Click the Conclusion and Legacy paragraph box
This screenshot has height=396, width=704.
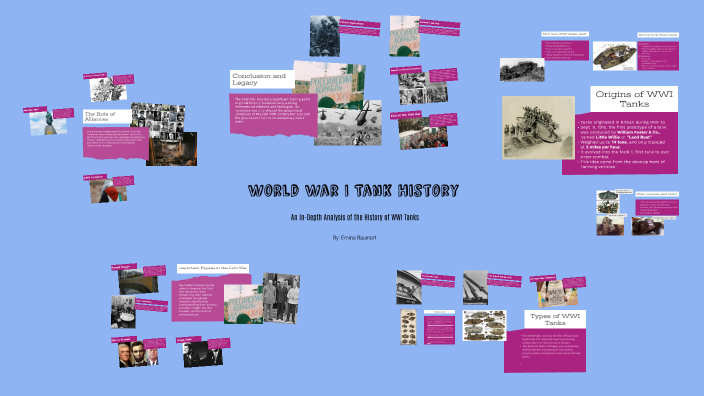273,114
